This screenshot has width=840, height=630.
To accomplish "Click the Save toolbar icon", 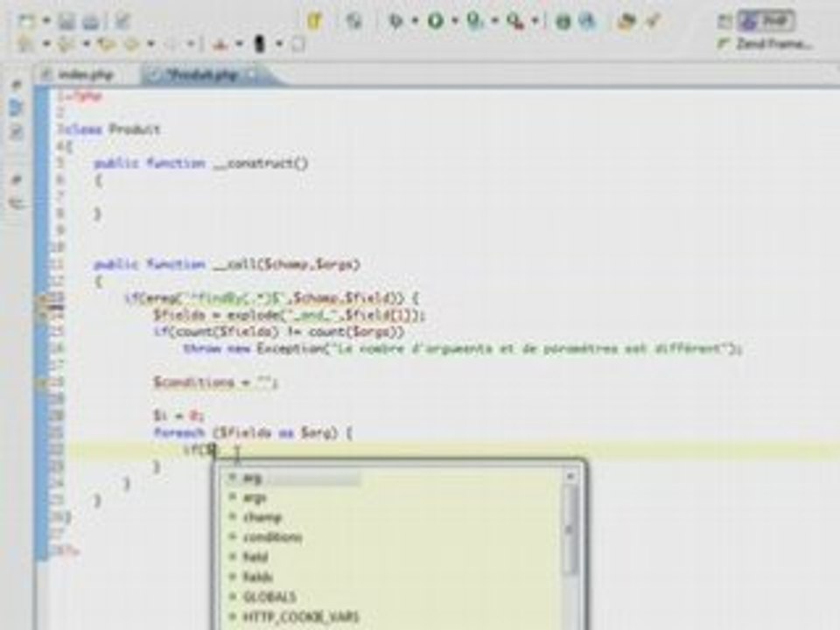I will 66,22.
